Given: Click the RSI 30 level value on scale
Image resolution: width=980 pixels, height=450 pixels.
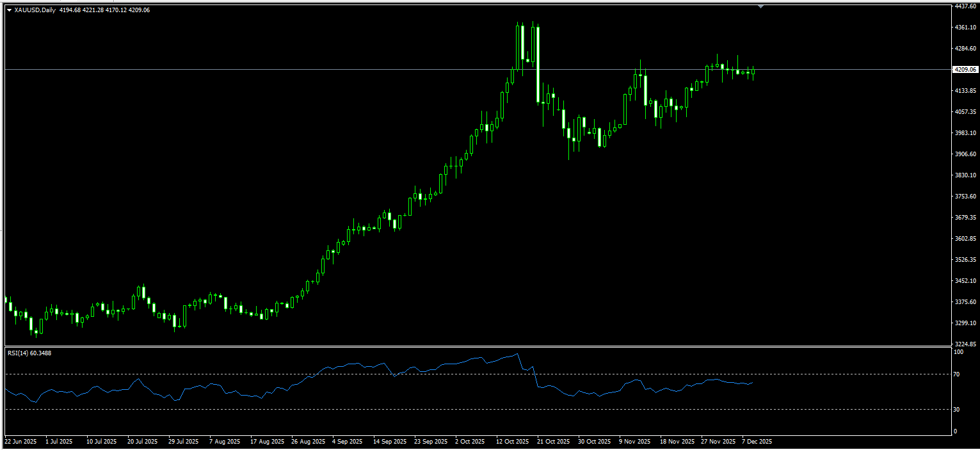Looking at the screenshot, I should tap(958, 409).
